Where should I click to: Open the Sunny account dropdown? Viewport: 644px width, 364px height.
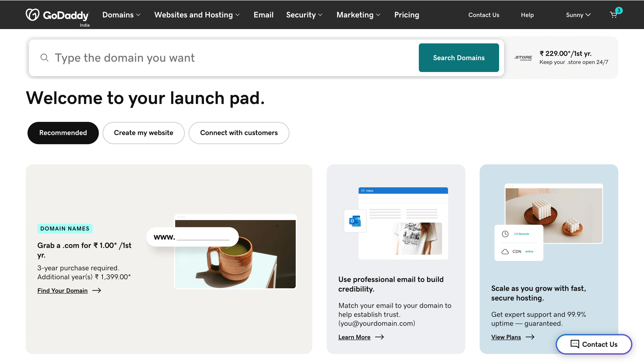click(578, 15)
